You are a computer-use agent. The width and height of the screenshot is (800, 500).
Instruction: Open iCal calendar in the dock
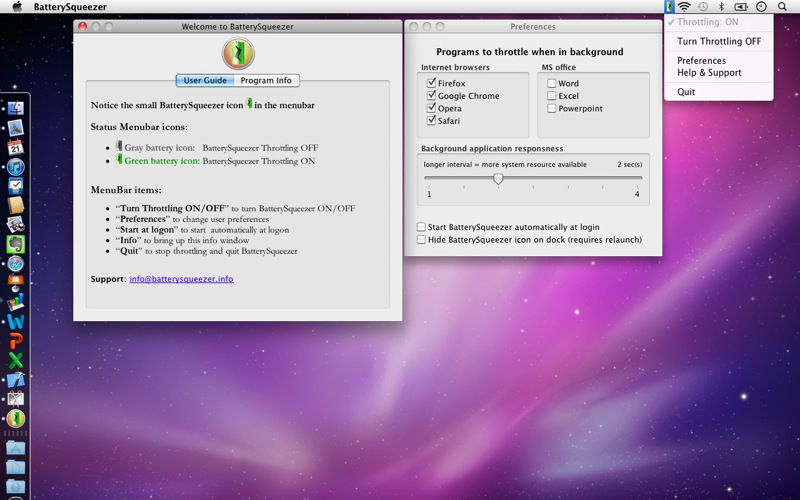[x=16, y=147]
